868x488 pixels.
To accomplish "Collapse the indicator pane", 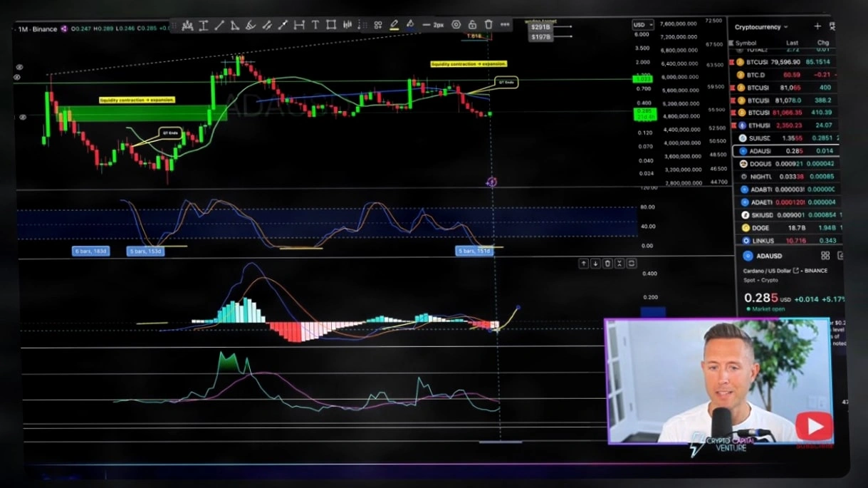I will (x=619, y=264).
